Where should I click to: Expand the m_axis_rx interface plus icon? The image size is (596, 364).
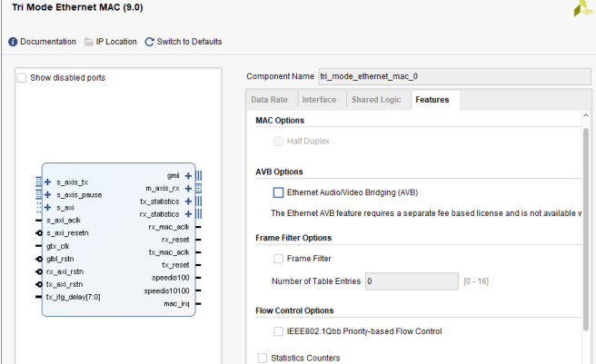188,189
